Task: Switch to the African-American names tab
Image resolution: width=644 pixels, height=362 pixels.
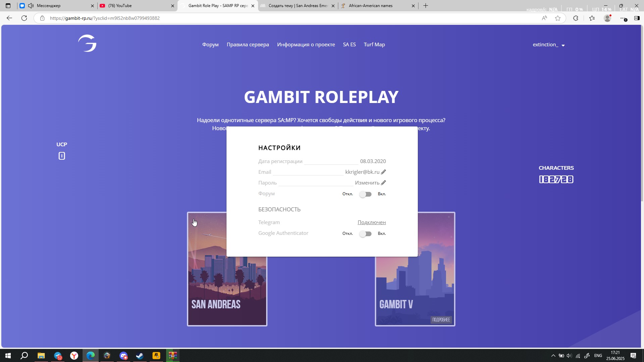Action: 378,6
